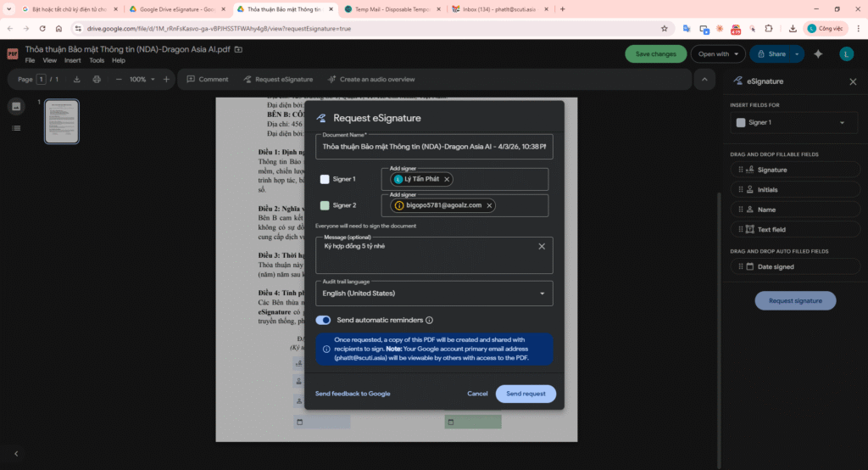Zoom in with the plus icon
The height and width of the screenshot is (470, 868).
[x=166, y=79]
